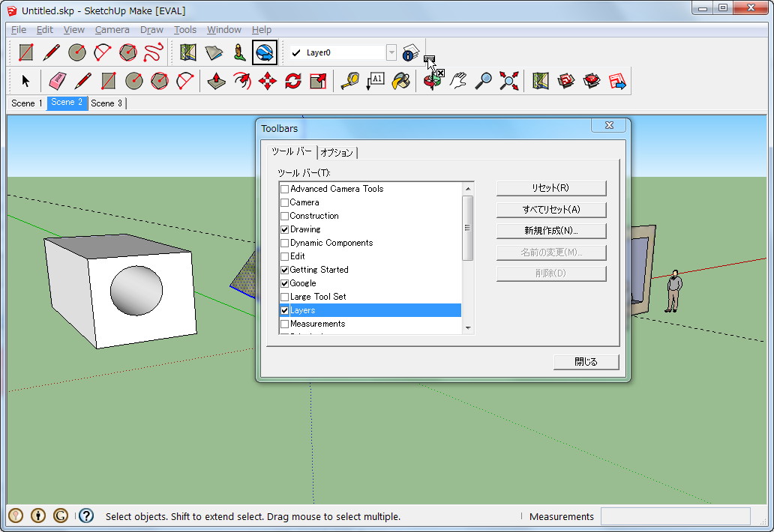Viewport: 774px width, 532px height.
Task: Select the Push/Pull tool
Action: [217, 81]
